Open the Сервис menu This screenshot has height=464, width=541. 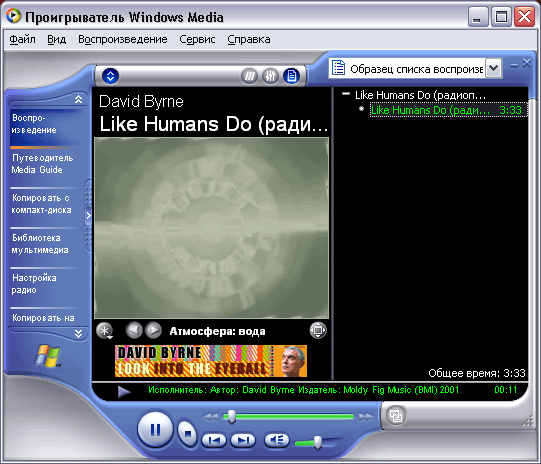[x=197, y=39]
